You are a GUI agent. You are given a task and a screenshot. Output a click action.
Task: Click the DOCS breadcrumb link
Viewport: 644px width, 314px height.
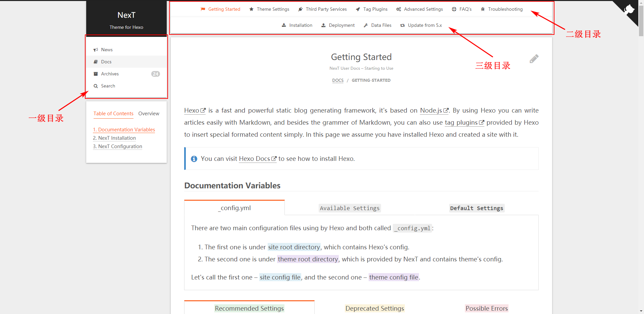coord(338,80)
